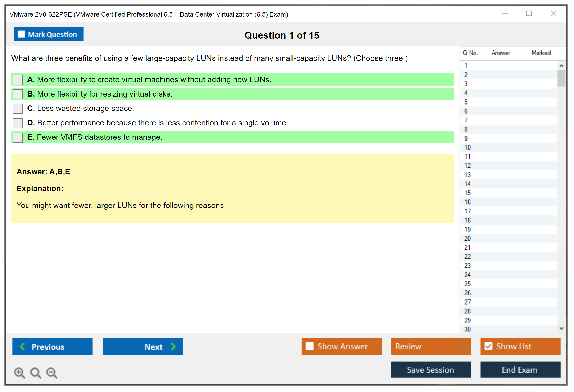The height and width of the screenshot is (392, 574).
Task: Select option E checkbox
Action: click(18, 137)
